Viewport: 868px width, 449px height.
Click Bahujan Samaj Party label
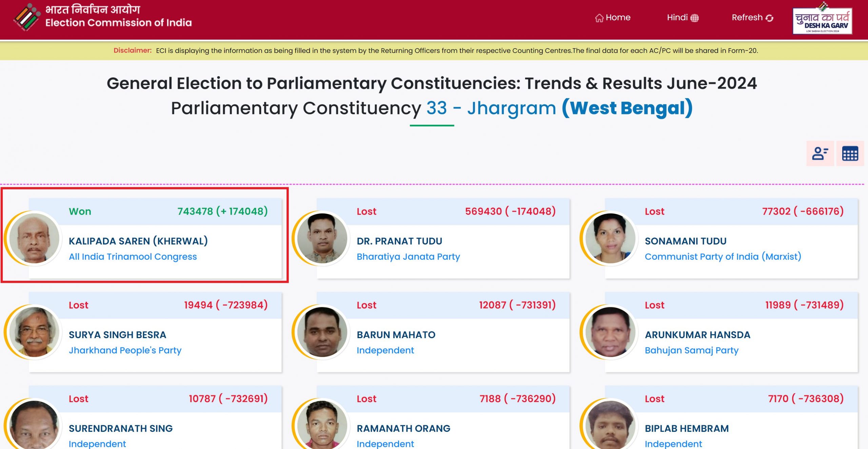[691, 350]
